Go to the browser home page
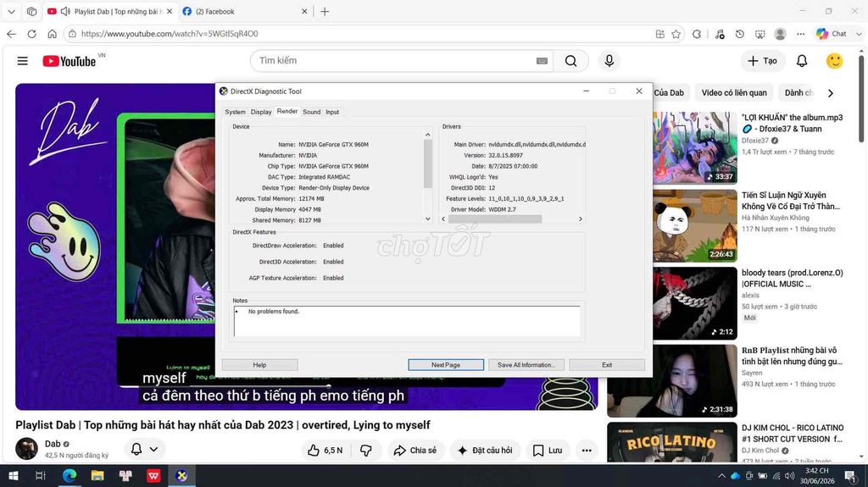This screenshot has width=868, height=487. coord(52,34)
